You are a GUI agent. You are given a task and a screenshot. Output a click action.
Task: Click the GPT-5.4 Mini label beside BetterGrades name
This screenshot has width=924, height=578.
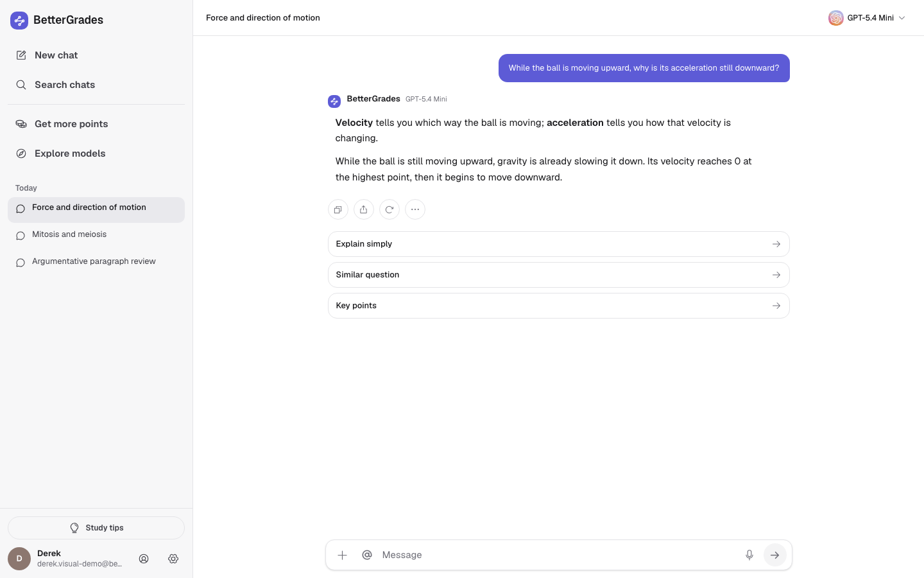coord(426,99)
